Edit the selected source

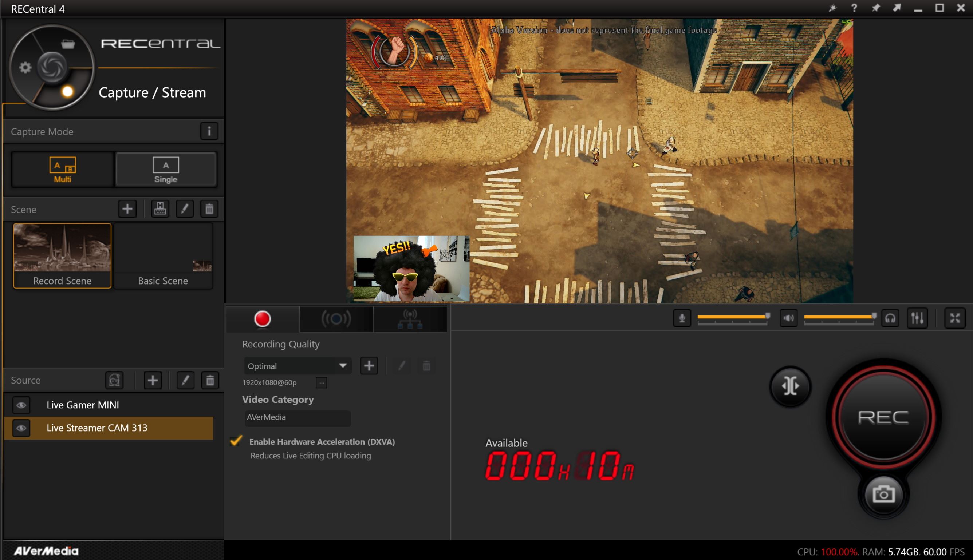click(185, 380)
